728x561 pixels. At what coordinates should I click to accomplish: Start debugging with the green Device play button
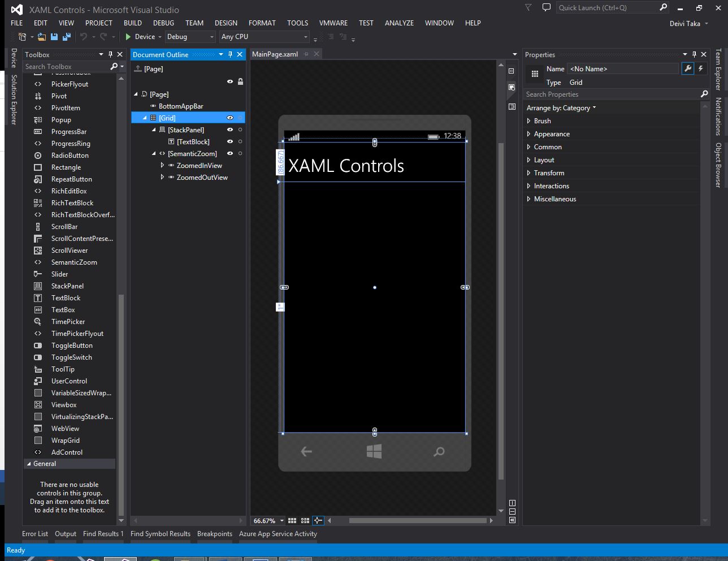[140, 37]
